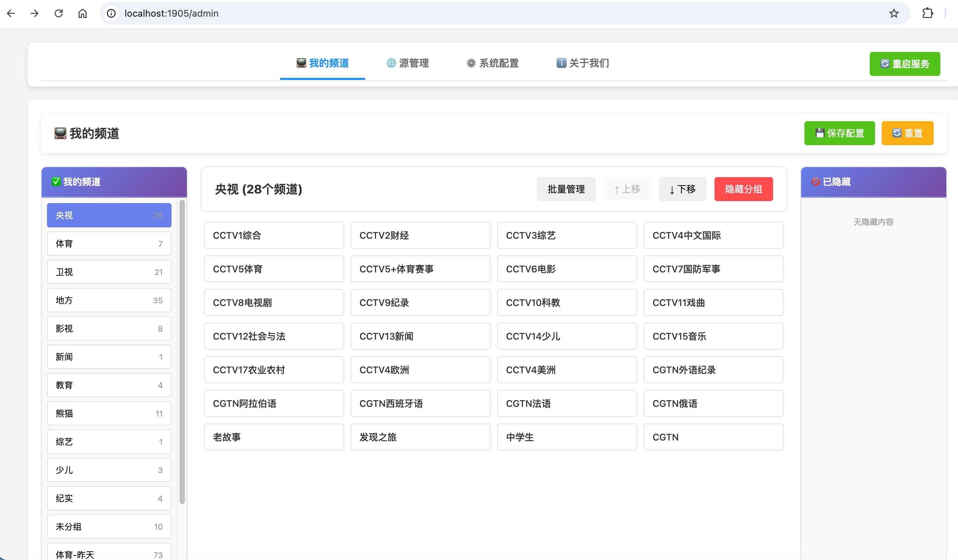Click the channel group list scrollbar
Image resolution: width=958 pixels, height=560 pixels.
coord(182,352)
